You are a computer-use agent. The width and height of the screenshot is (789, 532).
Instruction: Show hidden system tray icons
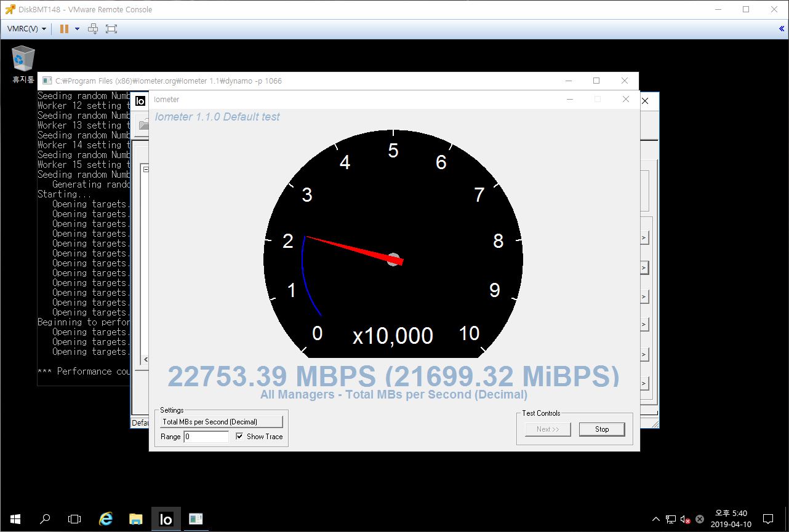[656, 519]
